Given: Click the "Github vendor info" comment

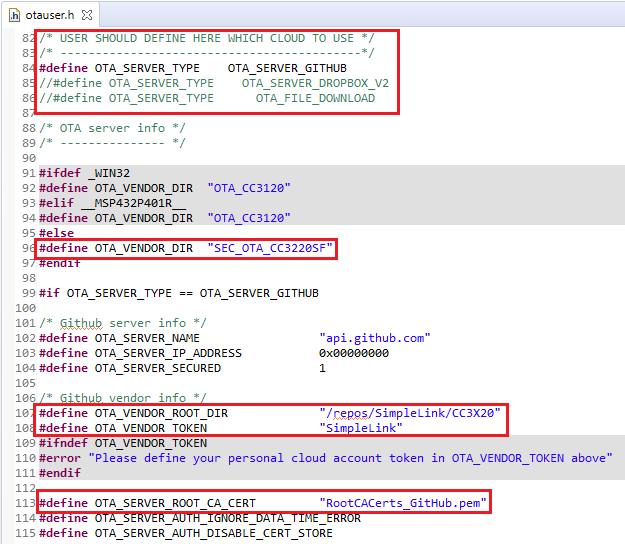Looking at the screenshot, I should click(x=123, y=398).
